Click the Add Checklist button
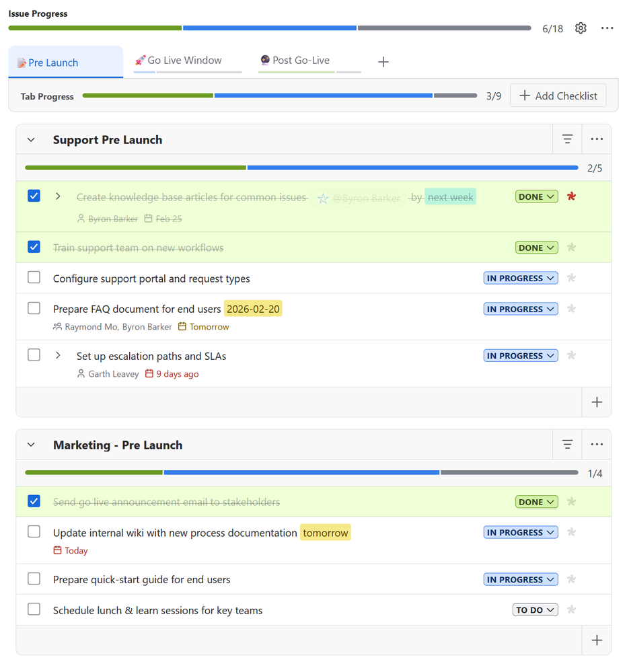Viewport: 627px width, 672px height. (558, 96)
